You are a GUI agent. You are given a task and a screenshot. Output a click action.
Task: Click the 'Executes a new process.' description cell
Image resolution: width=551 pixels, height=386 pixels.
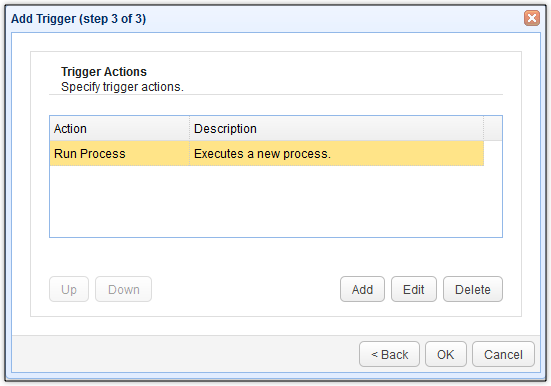336,153
